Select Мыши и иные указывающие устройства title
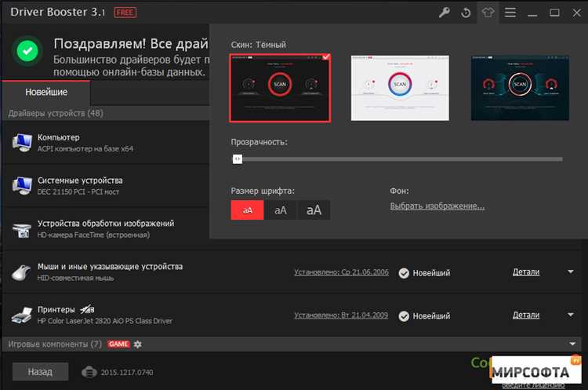The width and height of the screenshot is (588, 390). click(x=110, y=267)
